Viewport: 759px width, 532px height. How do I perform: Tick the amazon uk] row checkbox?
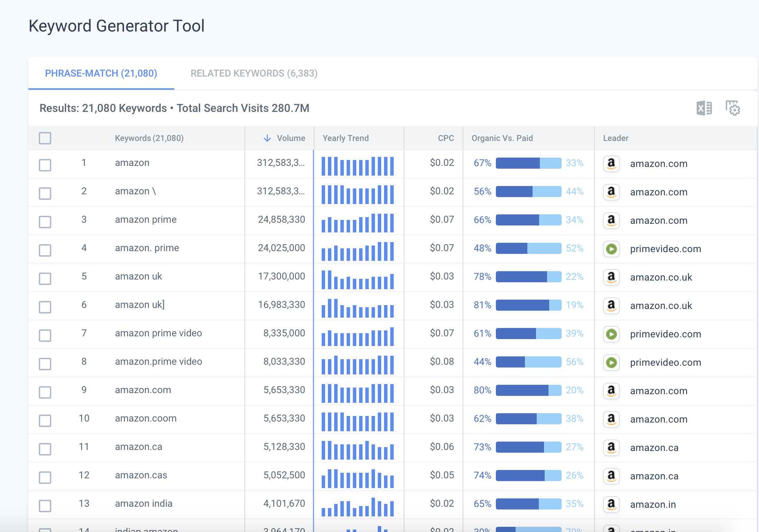pos(45,307)
